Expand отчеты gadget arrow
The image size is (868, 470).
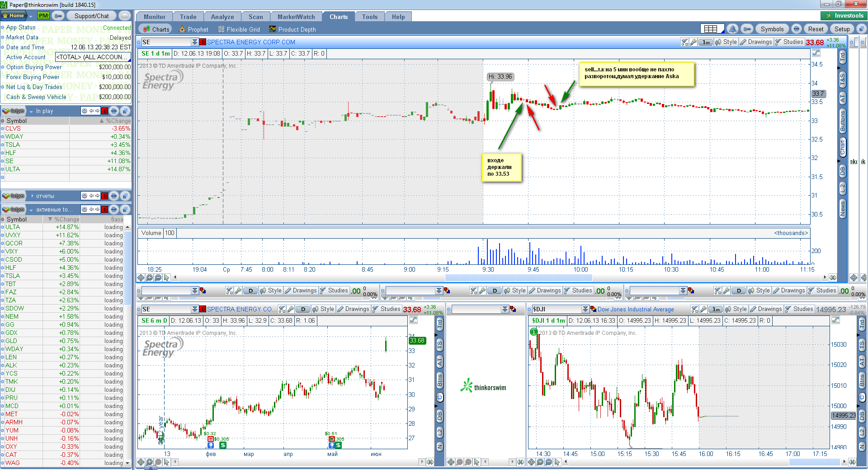(x=33, y=196)
